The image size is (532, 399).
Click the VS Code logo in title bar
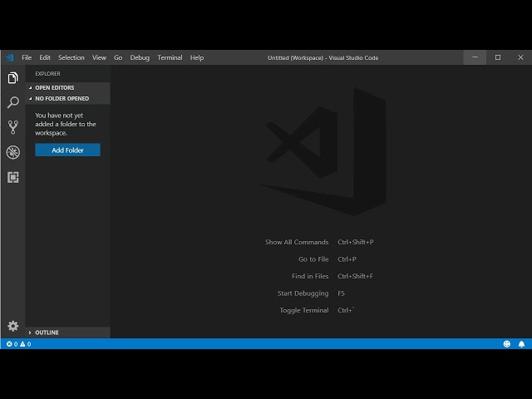10,57
